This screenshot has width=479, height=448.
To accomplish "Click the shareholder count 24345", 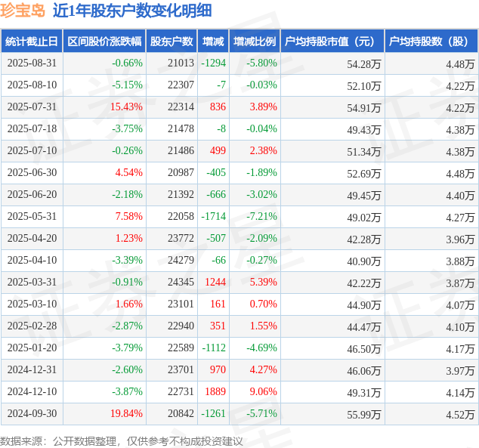I will click(181, 283).
